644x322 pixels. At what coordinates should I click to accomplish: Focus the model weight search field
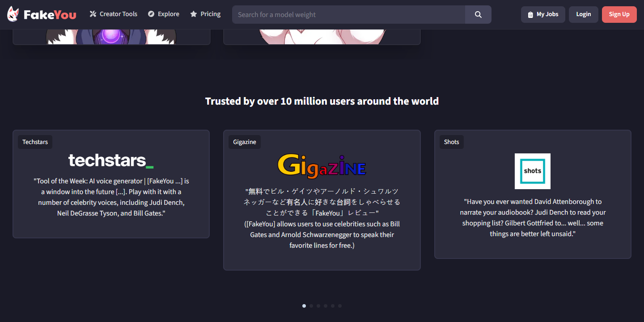coord(349,14)
